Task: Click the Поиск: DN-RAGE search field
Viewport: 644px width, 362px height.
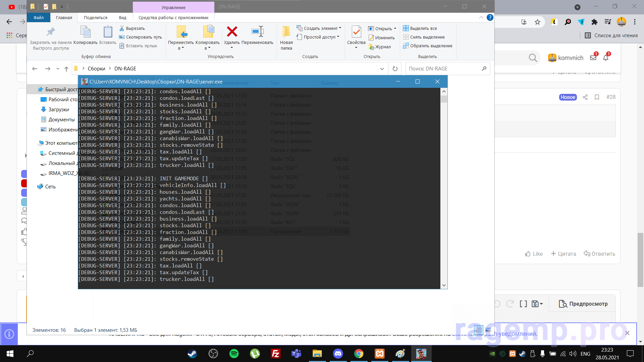Action: pos(443,69)
